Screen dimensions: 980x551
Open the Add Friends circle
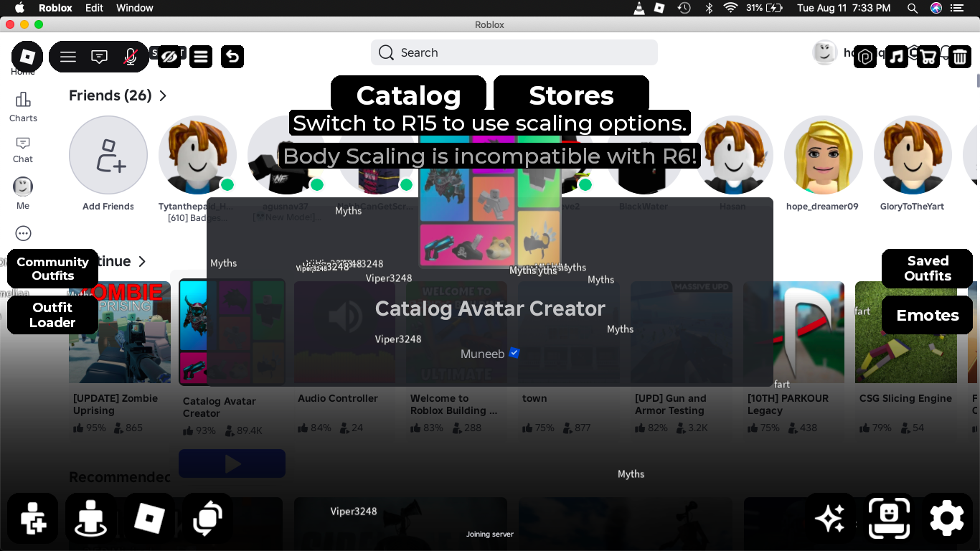click(x=108, y=155)
